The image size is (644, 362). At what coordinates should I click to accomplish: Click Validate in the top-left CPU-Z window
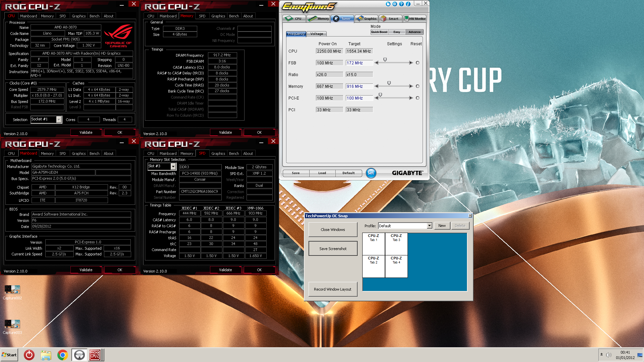(x=86, y=132)
